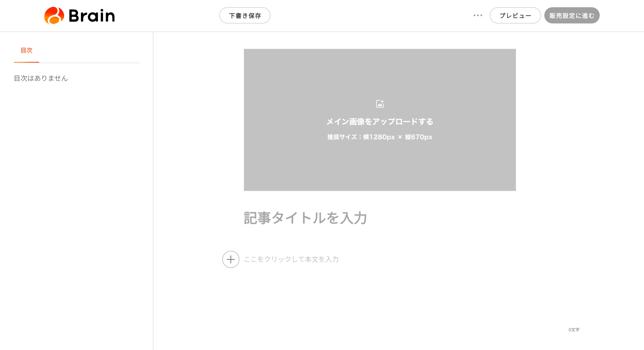Click blank sidebar area below TOC message
The width and height of the screenshot is (644, 350).
[x=75, y=200]
